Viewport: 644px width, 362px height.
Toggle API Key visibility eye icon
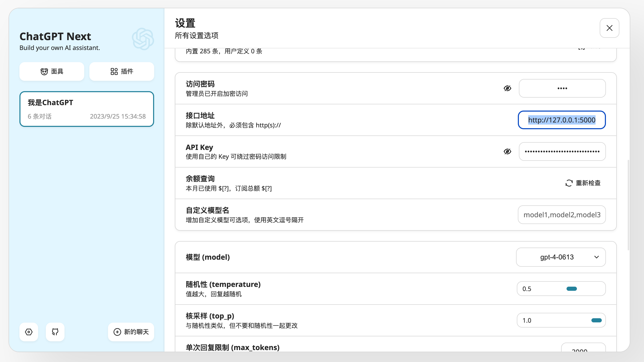pyautogui.click(x=507, y=151)
